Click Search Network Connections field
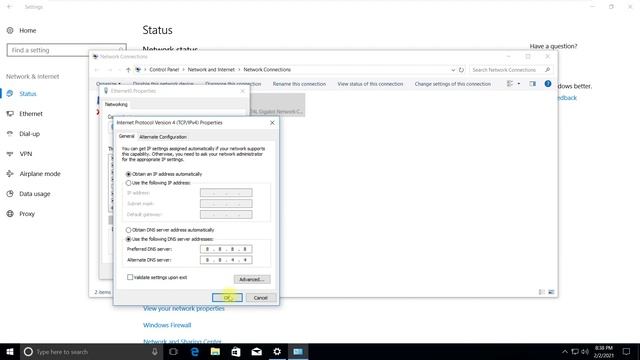The width and height of the screenshot is (640, 360). 511,70
